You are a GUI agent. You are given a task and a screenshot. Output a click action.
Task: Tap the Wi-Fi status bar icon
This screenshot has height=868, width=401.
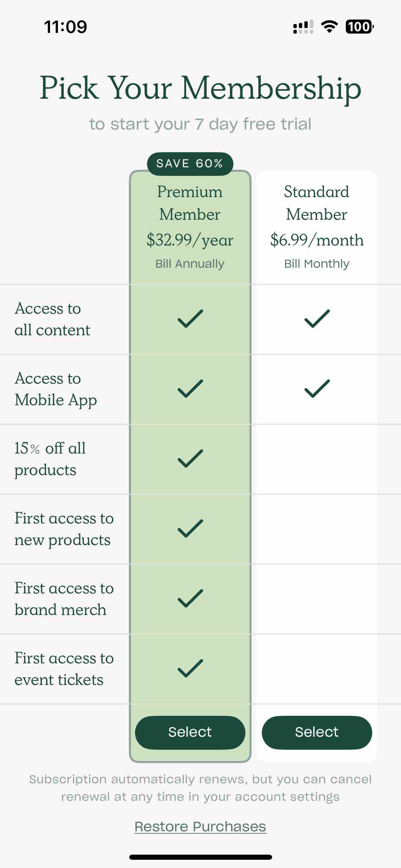[329, 27]
